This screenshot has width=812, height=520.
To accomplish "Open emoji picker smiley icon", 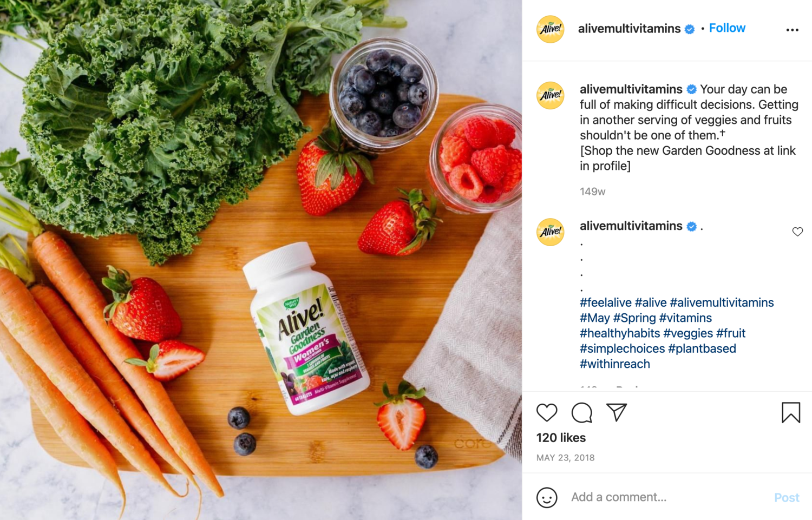I will pyautogui.click(x=547, y=497).
